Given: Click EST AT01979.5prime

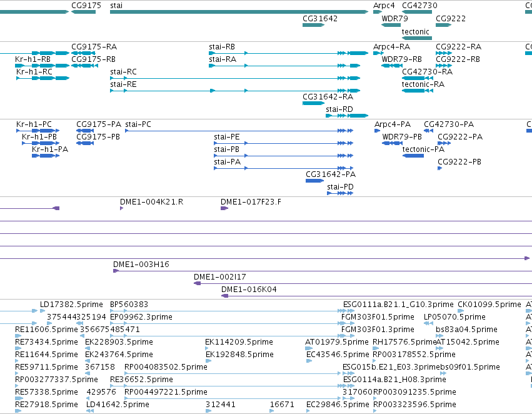Looking at the screenshot, I should [336, 343].
